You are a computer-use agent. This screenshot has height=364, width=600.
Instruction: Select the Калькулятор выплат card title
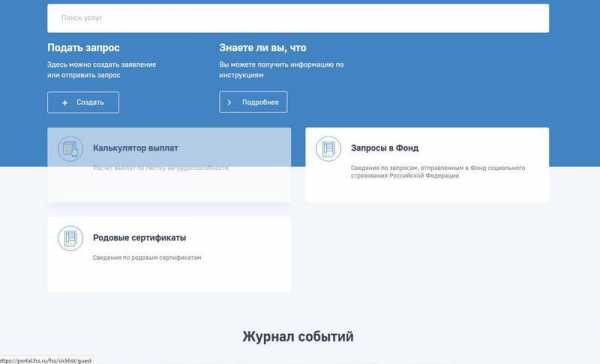(135, 148)
